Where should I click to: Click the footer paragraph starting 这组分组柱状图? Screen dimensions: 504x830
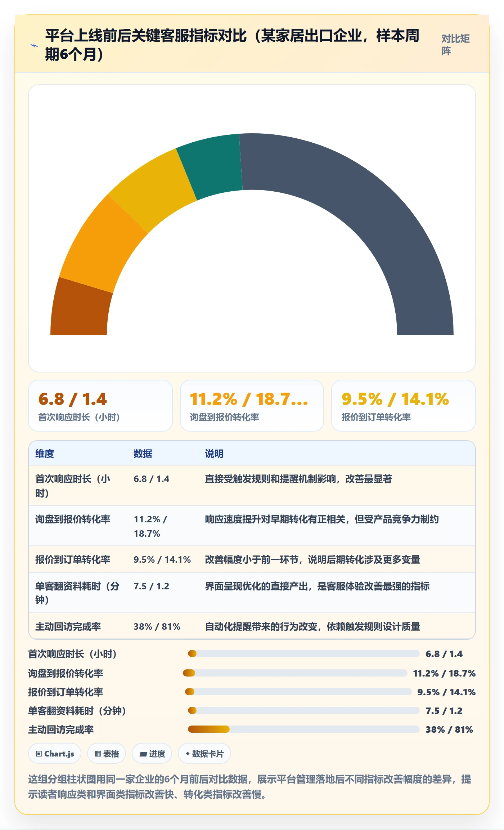click(x=250, y=786)
